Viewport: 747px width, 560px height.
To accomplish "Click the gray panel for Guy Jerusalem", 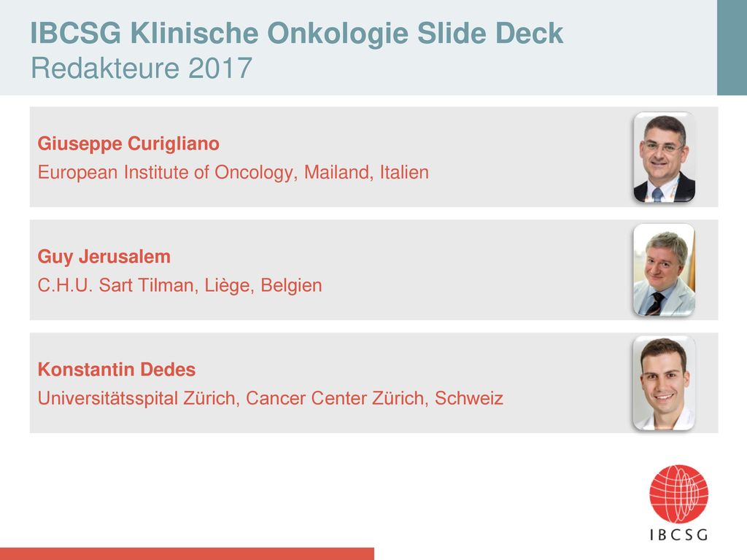I will click(x=373, y=270).
